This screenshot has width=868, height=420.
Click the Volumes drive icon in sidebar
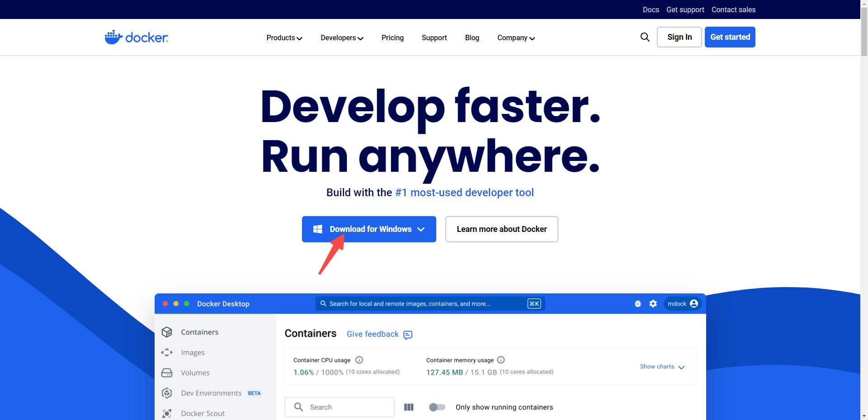coord(167,373)
